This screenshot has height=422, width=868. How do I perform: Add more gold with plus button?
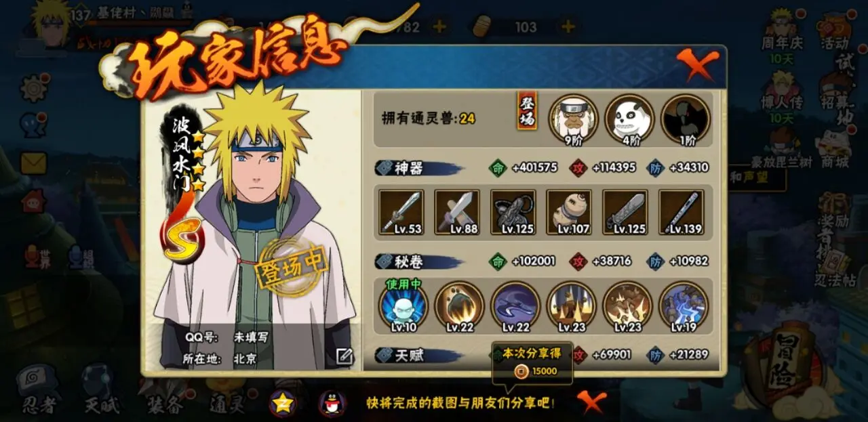(x=439, y=27)
